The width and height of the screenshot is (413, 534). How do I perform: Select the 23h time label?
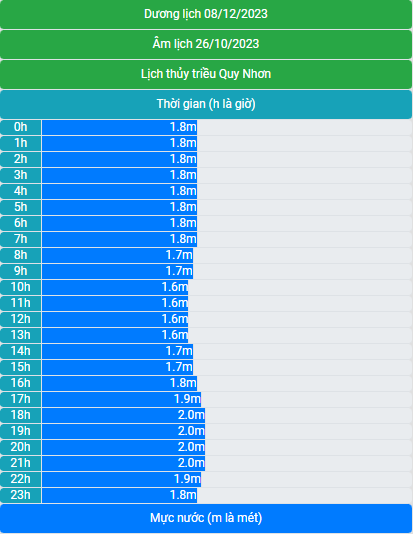20,495
